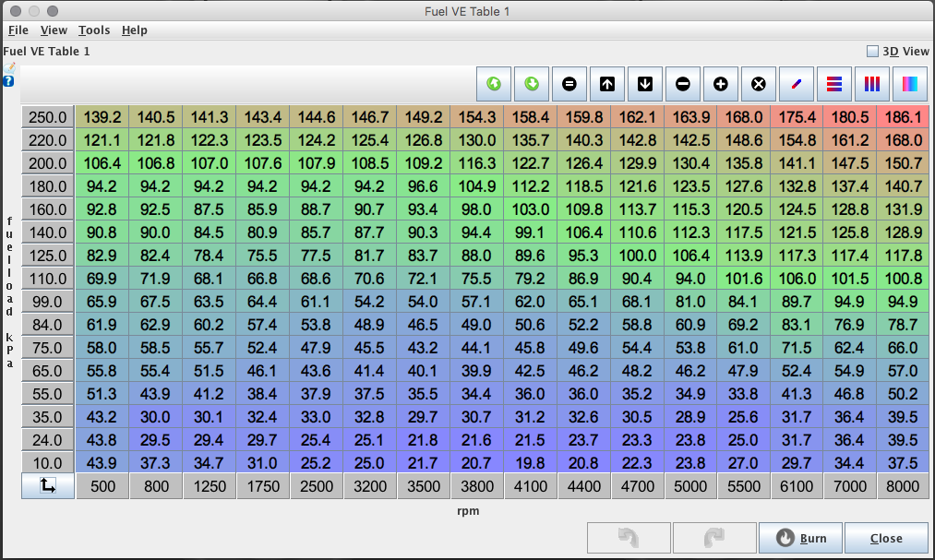The height and width of the screenshot is (560, 935).
Task: Click the green up-arrow toolbar icon
Action: [494, 84]
